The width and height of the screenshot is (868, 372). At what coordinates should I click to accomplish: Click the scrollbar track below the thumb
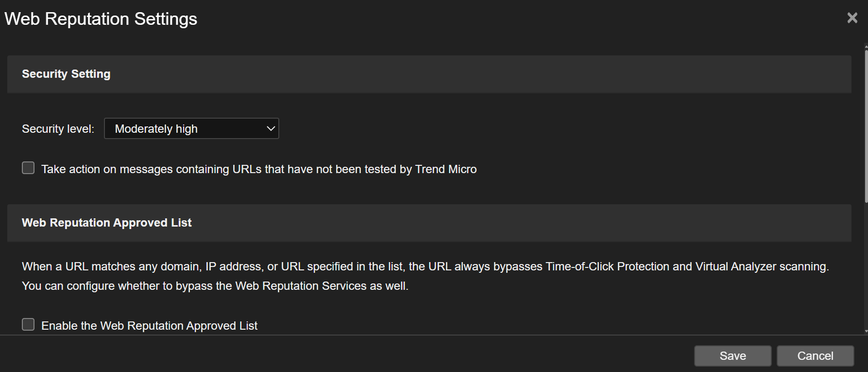(866, 267)
